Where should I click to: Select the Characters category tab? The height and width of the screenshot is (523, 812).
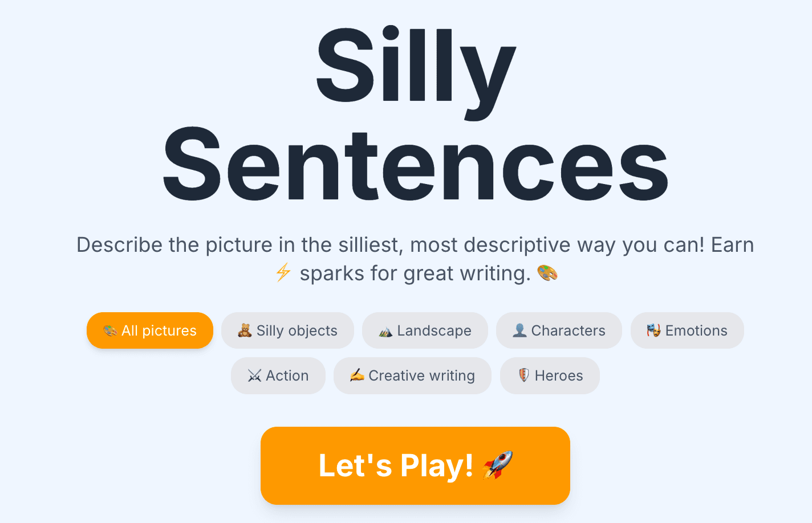tap(559, 330)
